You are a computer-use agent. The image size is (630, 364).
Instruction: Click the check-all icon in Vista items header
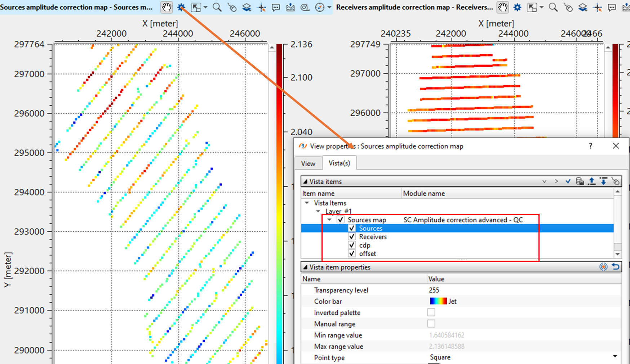568,181
